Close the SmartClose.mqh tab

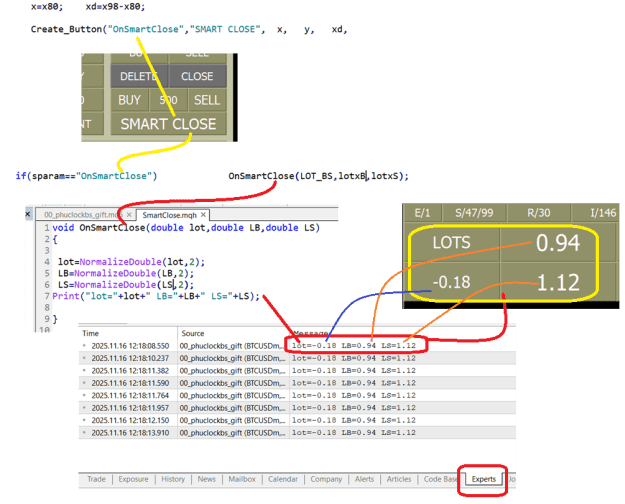tap(203, 215)
